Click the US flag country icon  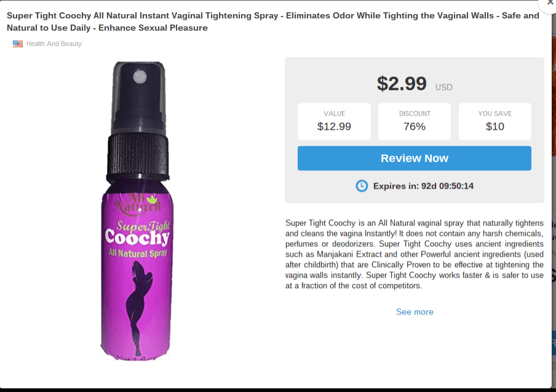click(17, 44)
